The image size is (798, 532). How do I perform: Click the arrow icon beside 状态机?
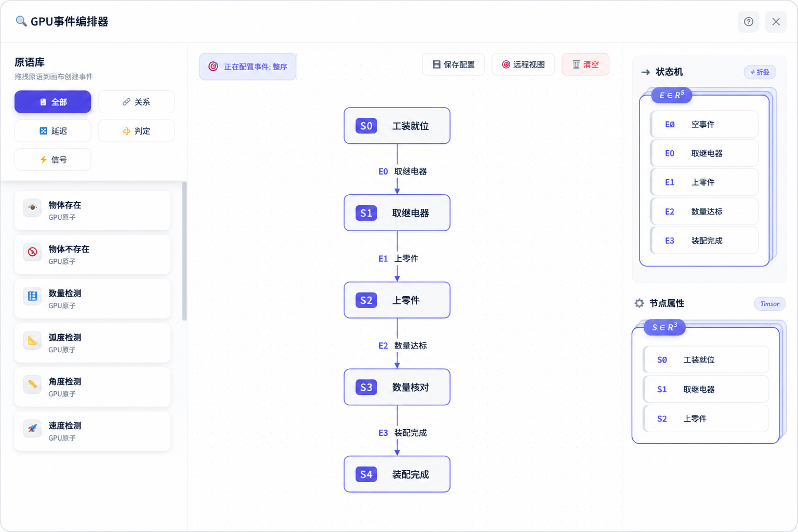coord(645,72)
